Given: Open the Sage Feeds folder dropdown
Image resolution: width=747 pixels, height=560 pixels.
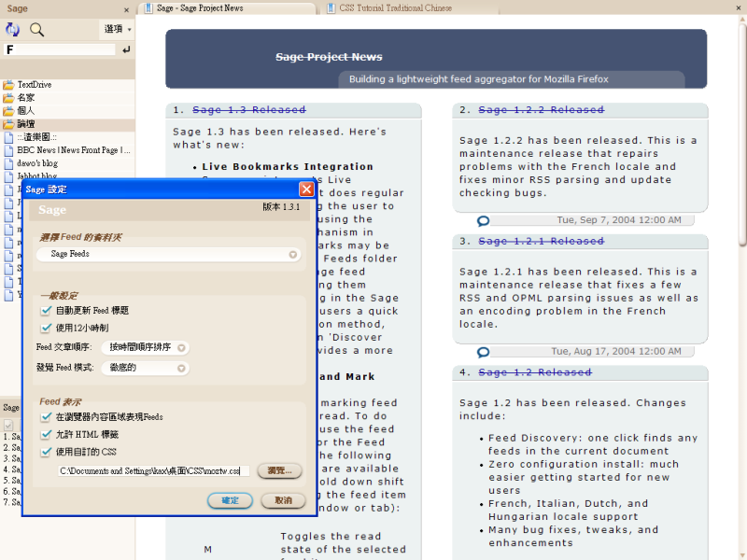Looking at the screenshot, I should (293, 254).
